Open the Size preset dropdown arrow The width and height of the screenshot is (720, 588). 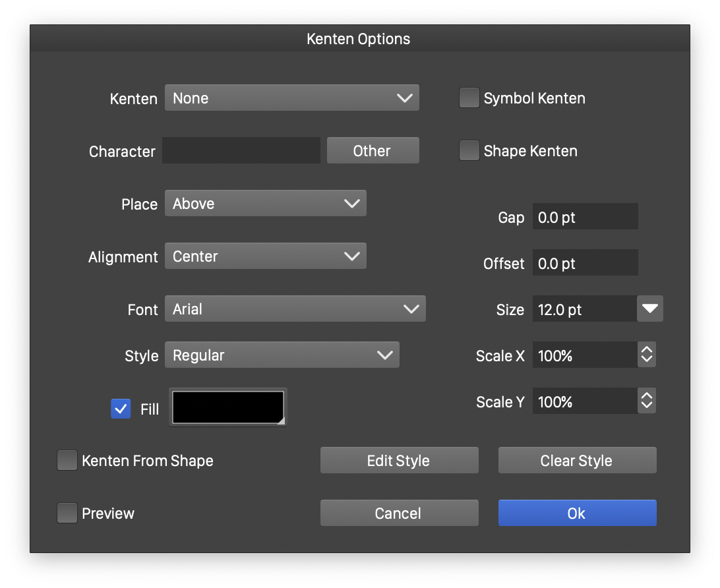click(650, 309)
